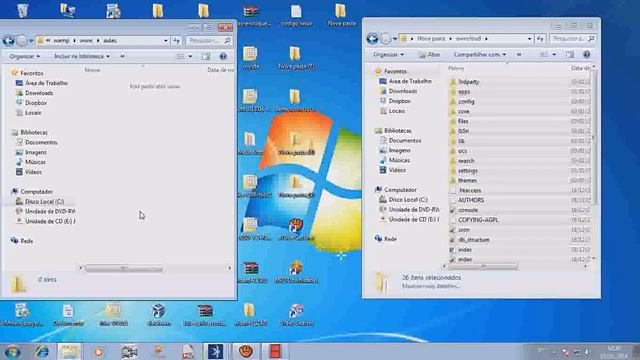
Task: Expand Organizar menu in the aulas window
Action: pyautogui.click(x=24, y=56)
